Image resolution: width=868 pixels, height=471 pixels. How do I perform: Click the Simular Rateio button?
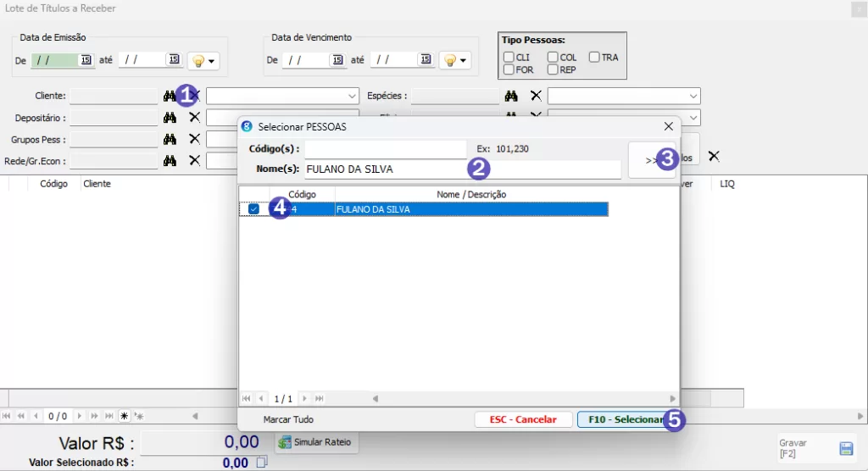click(x=314, y=441)
